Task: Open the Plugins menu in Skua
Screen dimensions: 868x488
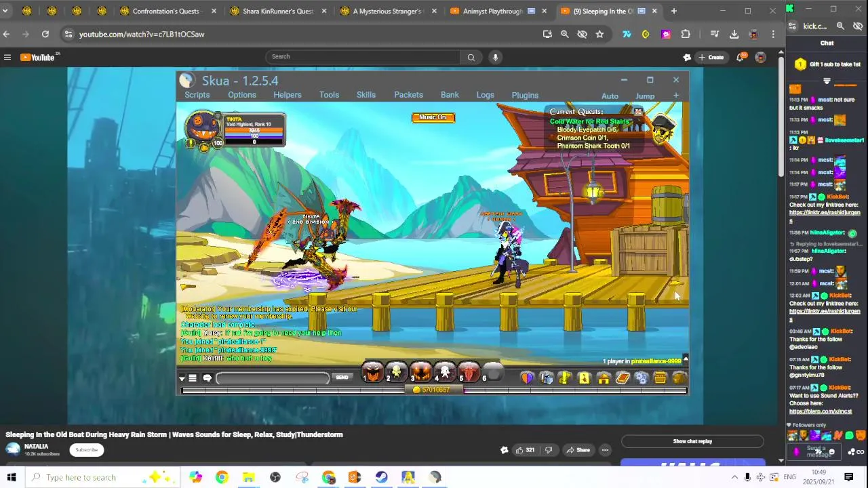Action: [525, 95]
